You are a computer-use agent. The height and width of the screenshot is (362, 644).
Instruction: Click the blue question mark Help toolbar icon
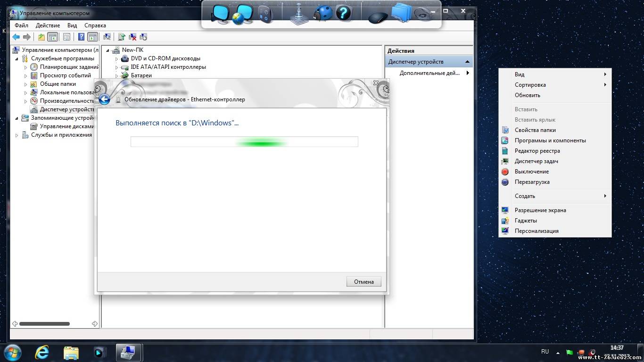[x=82, y=37]
